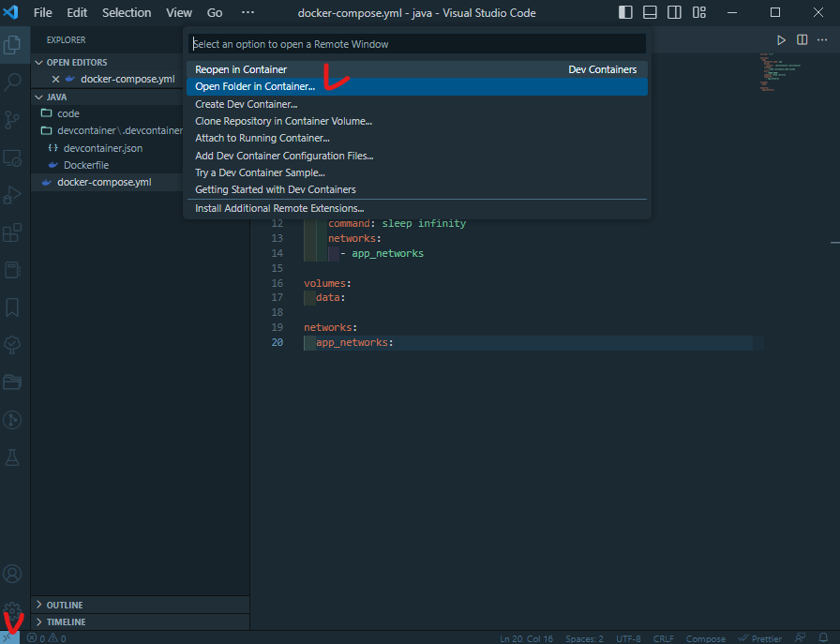Open the Selection menu
The width and height of the screenshot is (840, 644).
(127, 12)
